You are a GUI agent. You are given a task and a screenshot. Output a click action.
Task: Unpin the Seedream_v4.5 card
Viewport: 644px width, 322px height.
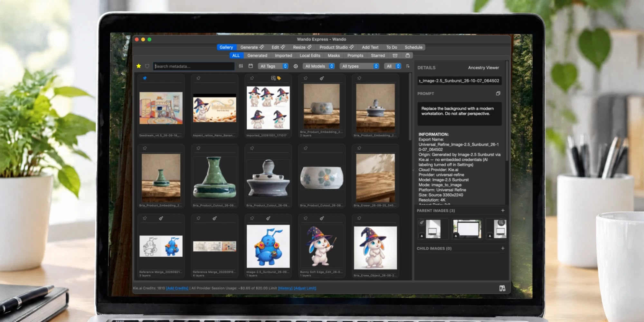[145, 78]
